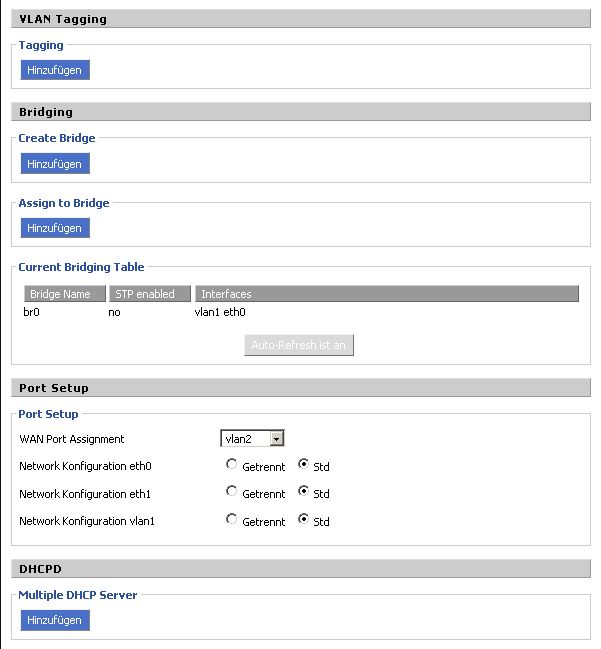This screenshot has width=601, height=649.
Task: Click Hinzufügen under Tagging
Action: tap(55, 70)
